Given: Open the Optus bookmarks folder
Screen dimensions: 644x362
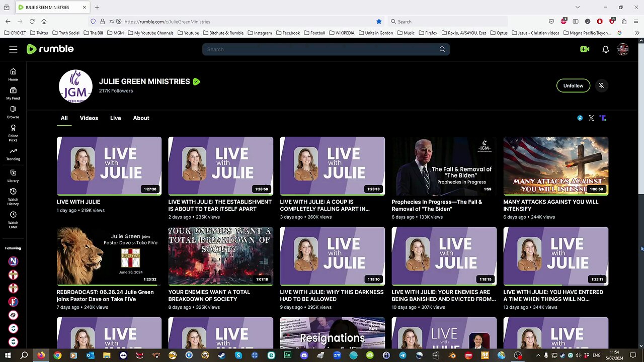Looking at the screenshot, I should [x=499, y=33].
